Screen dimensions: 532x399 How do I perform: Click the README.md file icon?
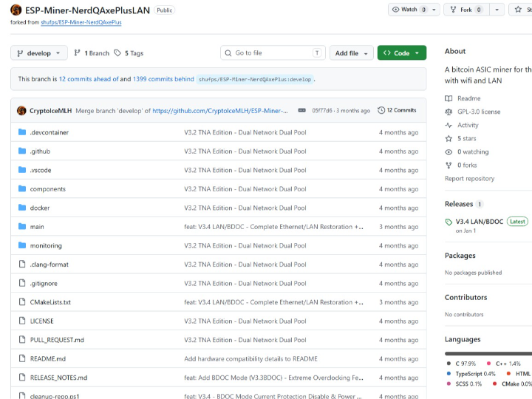[22, 358]
